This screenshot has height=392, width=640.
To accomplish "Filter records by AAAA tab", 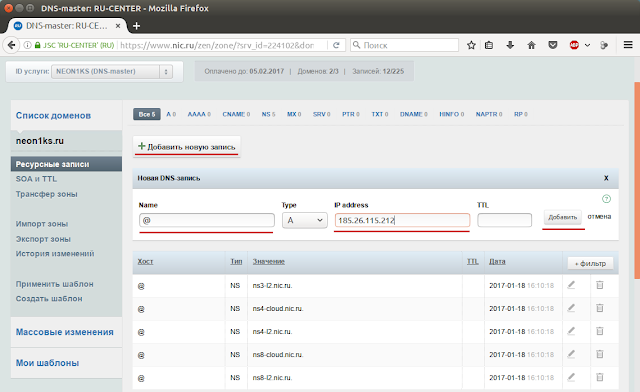I will point(199,114).
